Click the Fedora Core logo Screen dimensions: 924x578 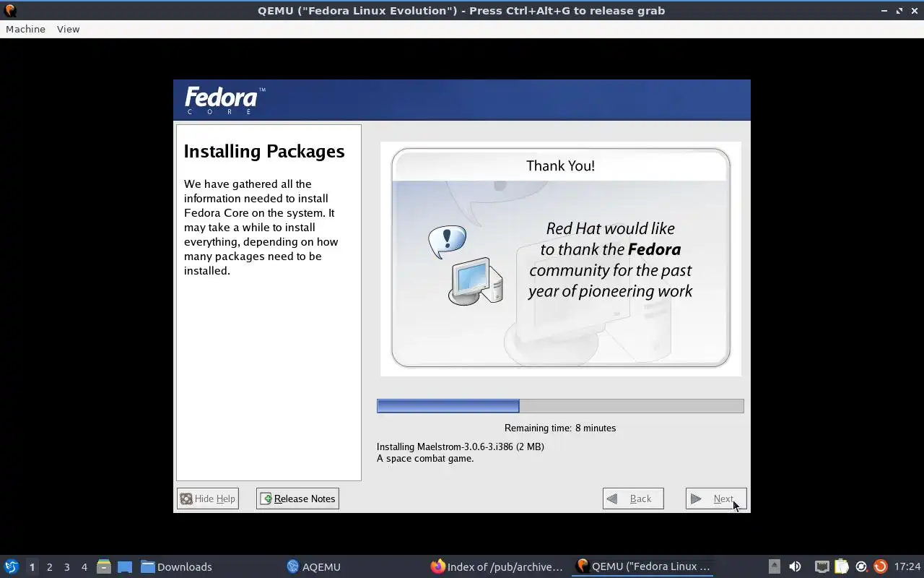tap(225, 100)
